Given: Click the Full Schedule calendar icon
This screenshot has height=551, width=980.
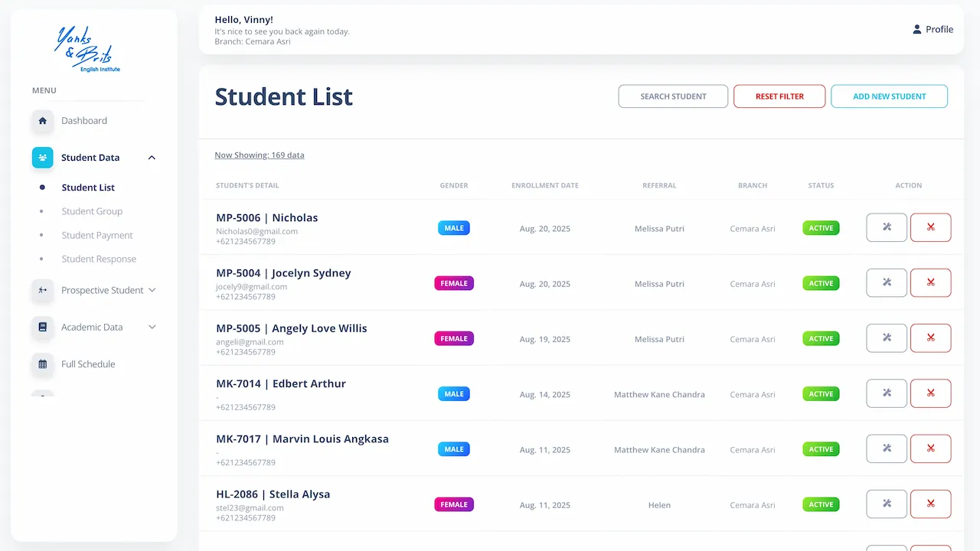Looking at the screenshot, I should (x=43, y=364).
